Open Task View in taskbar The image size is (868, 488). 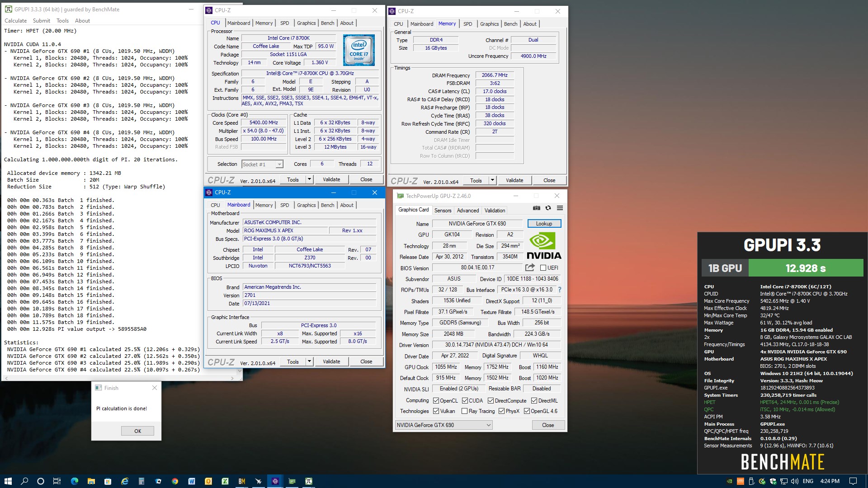[57, 481]
